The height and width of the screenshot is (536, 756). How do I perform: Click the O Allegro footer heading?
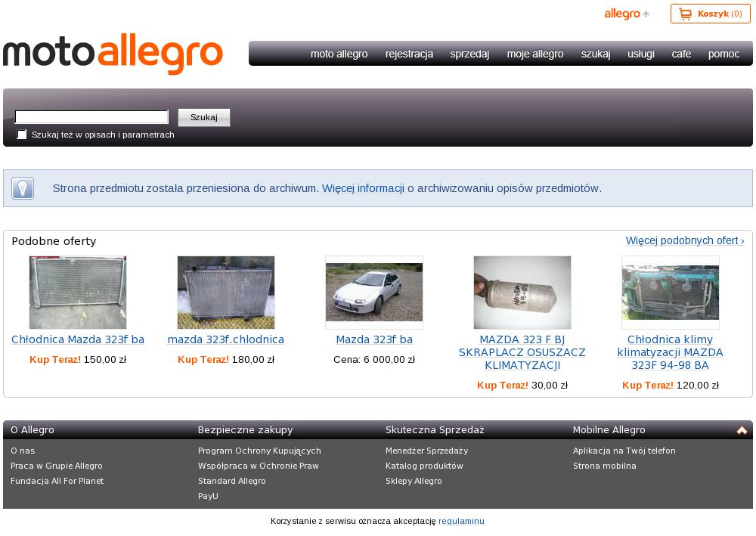[x=33, y=430]
